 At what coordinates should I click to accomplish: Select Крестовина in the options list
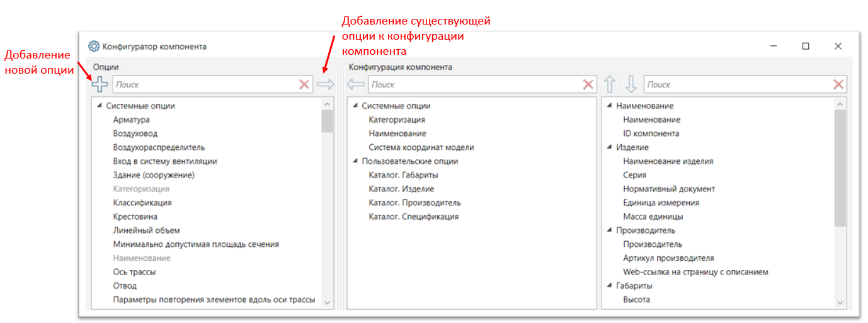[135, 217]
